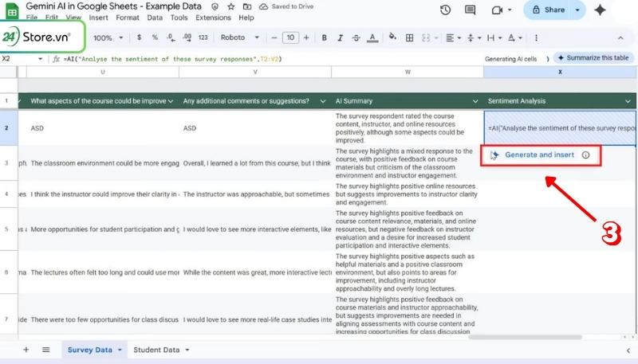Open the all sheets list icon

(46, 350)
